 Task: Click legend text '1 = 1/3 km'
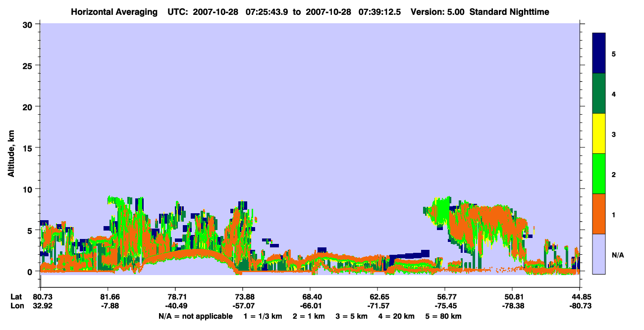click(x=263, y=316)
